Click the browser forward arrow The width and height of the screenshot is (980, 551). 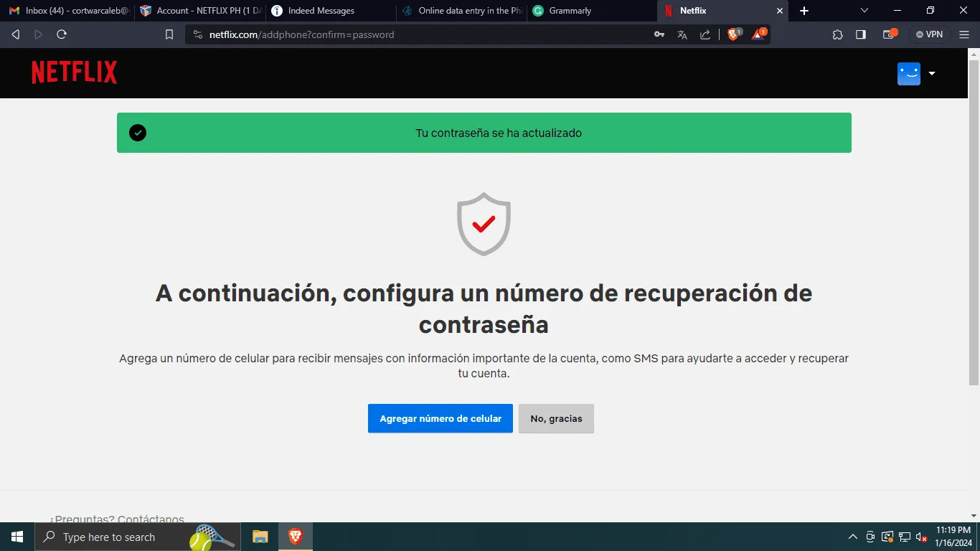[38, 34]
